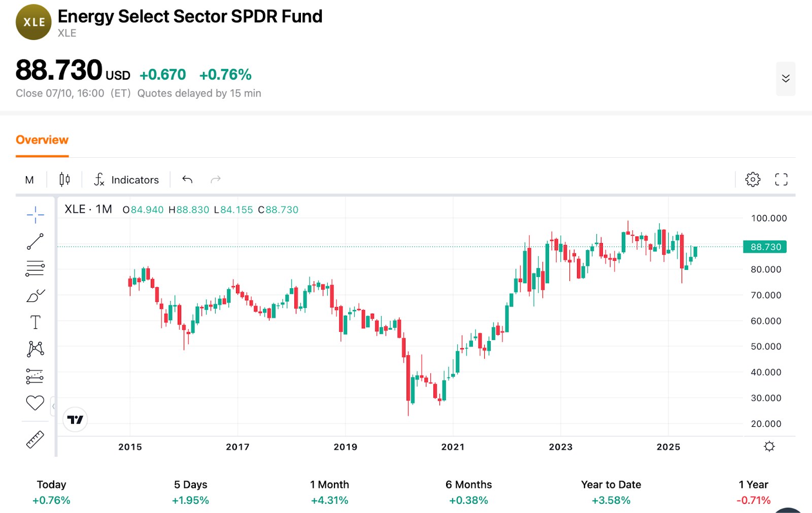Undo the last chart action

click(187, 179)
